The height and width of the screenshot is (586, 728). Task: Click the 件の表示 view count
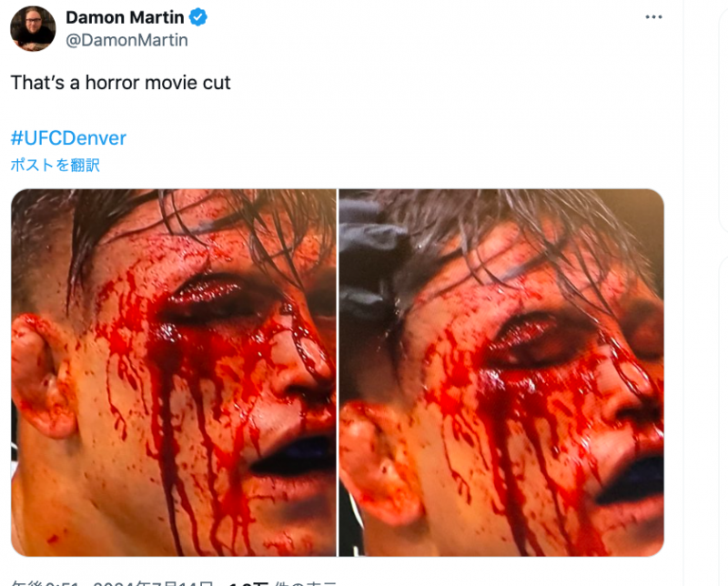pyautogui.click(x=305, y=582)
